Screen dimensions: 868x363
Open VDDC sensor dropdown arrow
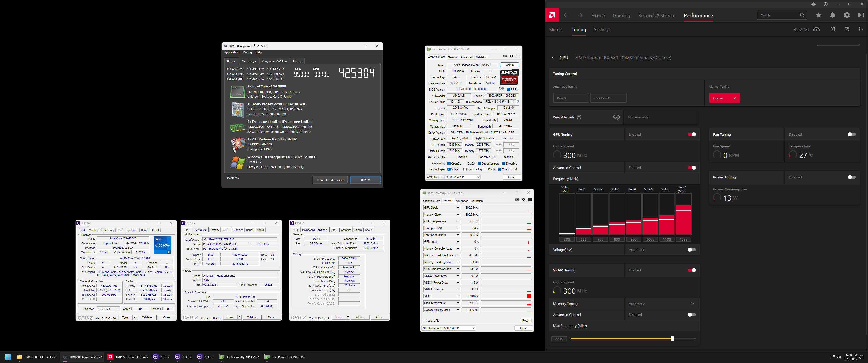[458, 296]
